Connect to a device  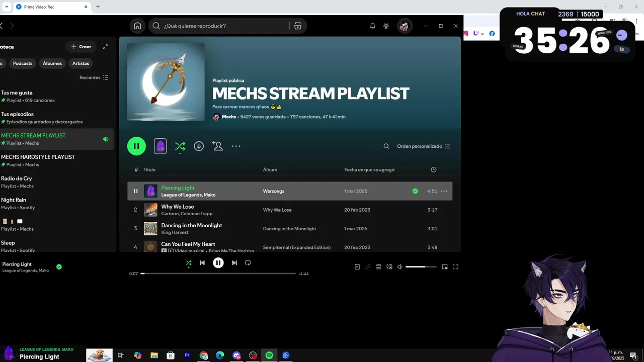[389, 267]
